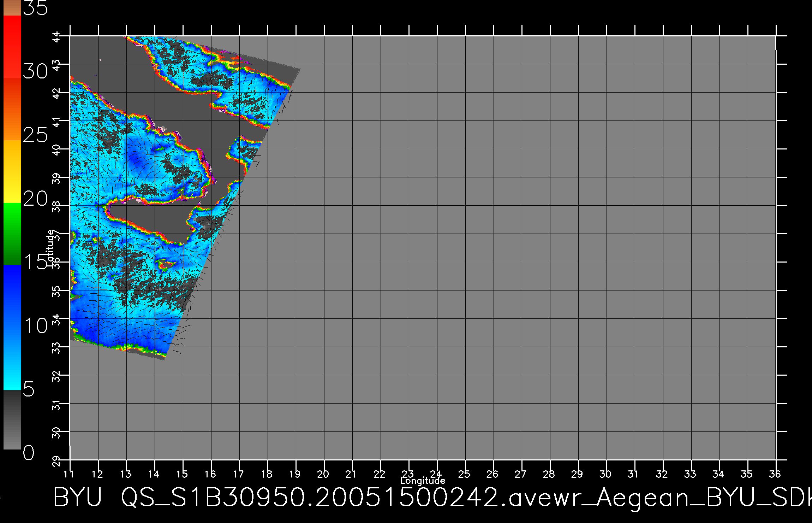Click longitude tick label 22
812x523 pixels.
click(x=380, y=474)
